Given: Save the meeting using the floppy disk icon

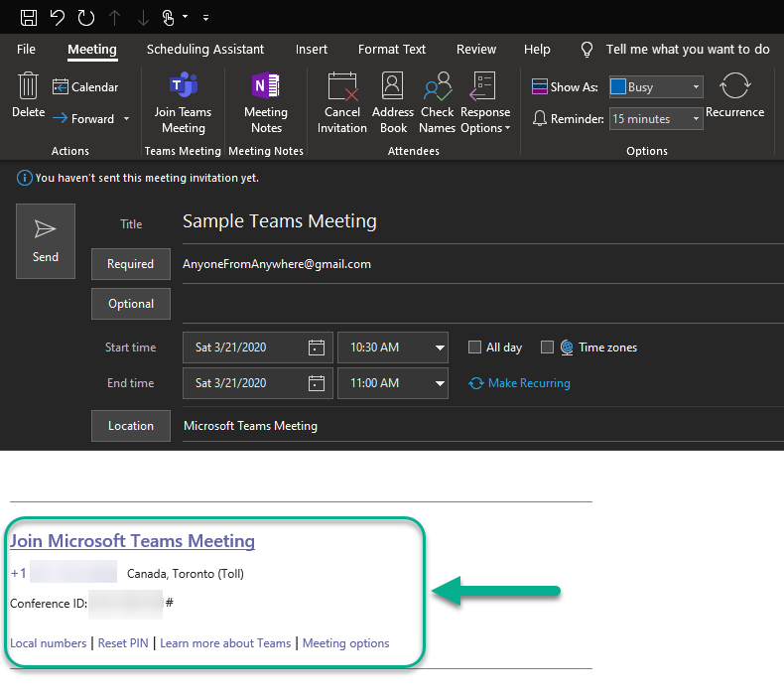Looking at the screenshot, I should (29, 18).
